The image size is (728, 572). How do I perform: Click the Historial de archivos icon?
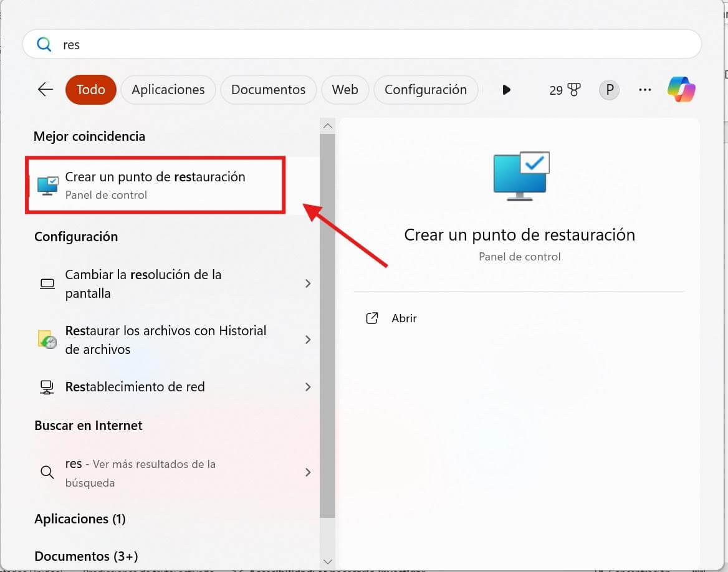pos(47,340)
